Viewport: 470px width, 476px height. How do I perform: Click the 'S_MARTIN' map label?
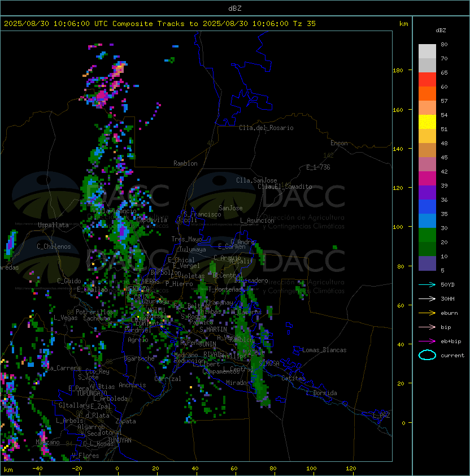[x=214, y=330]
